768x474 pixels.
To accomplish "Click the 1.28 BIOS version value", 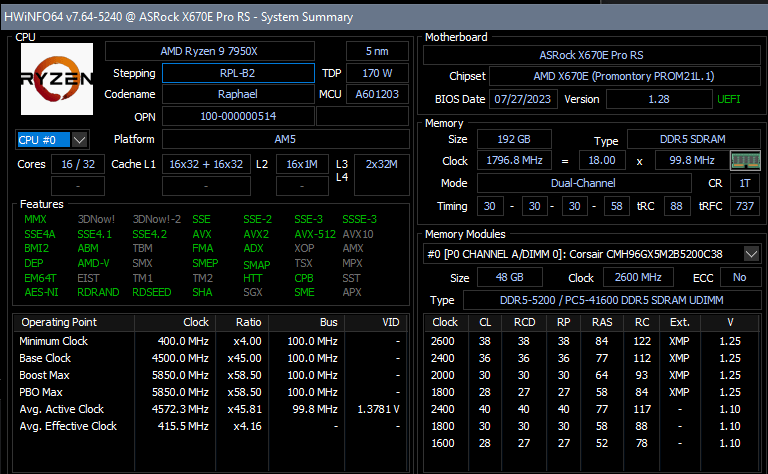I will click(659, 99).
